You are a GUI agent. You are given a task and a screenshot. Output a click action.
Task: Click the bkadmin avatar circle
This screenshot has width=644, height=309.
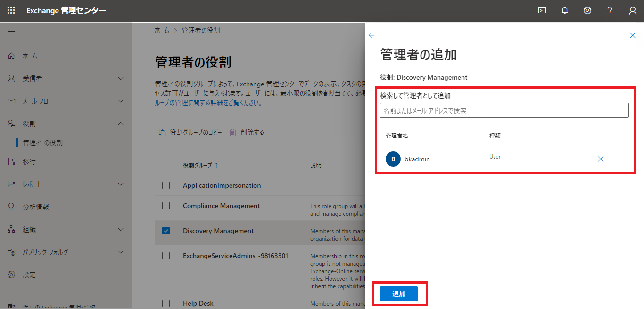point(393,159)
